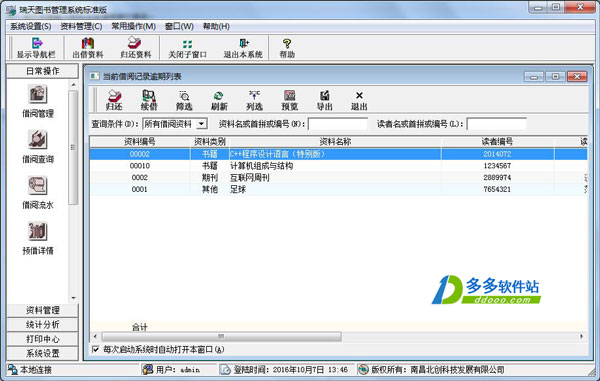
Task: Select the row 计算机组成与结构
Action: click(339, 166)
